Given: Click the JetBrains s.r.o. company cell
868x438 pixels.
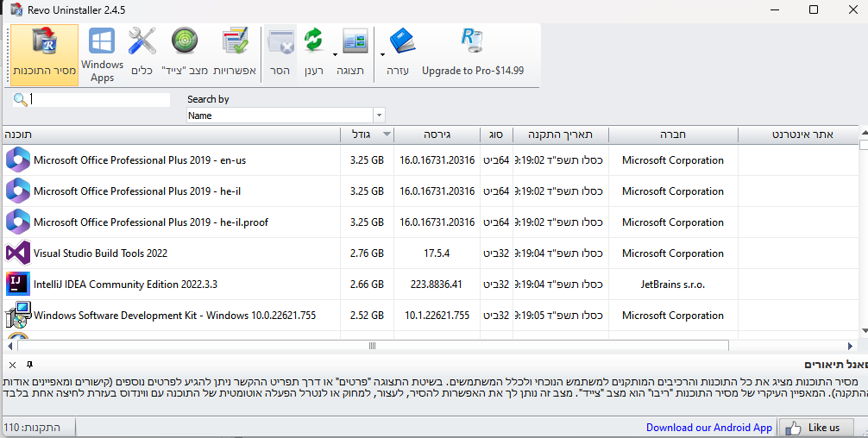Looking at the screenshot, I should point(673,285).
